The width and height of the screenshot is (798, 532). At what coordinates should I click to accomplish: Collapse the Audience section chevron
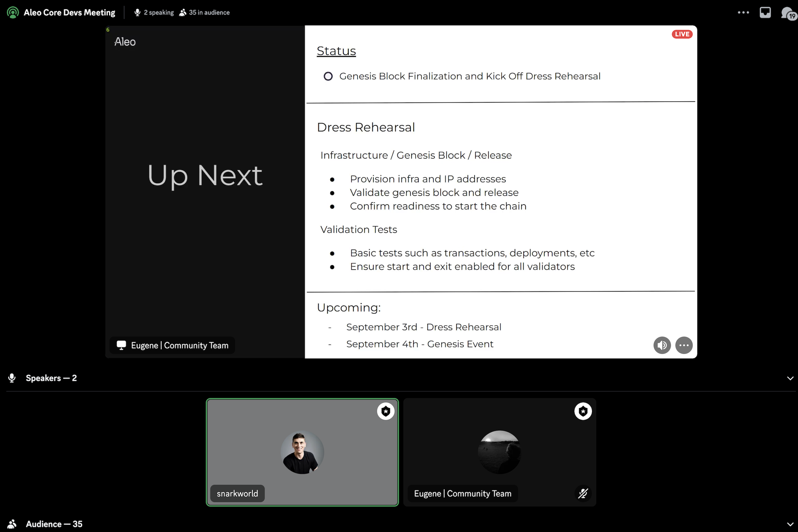click(790, 524)
